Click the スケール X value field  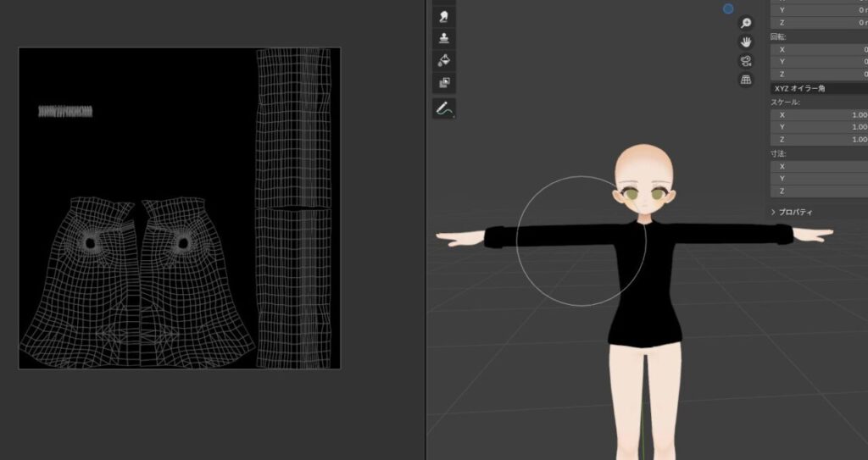coord(818,114)
